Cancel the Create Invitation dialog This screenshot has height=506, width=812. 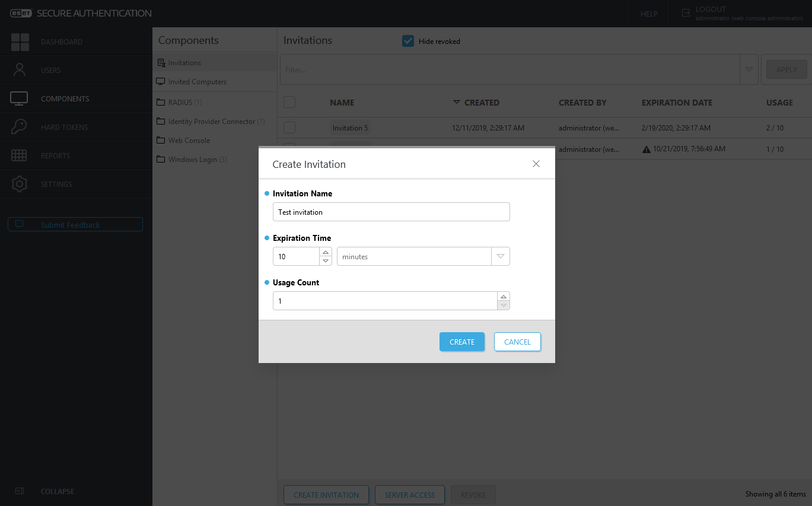coord(517,342)
